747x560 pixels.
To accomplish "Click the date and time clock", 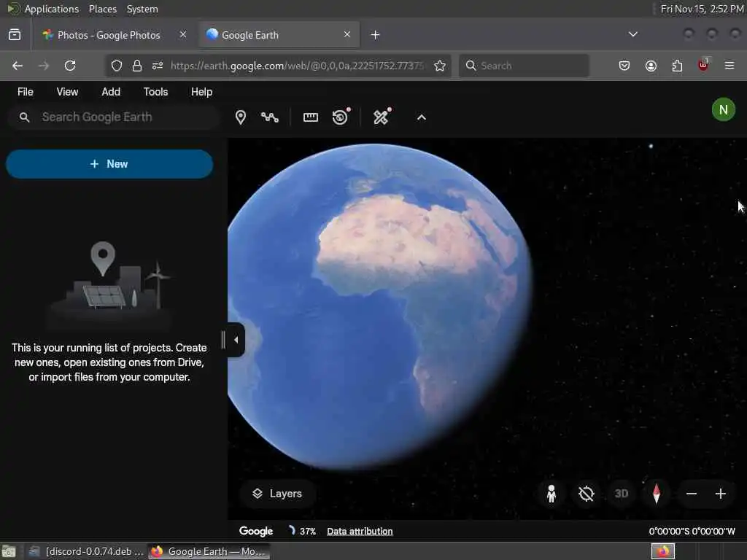I will pyautogui.click(x=702, y=9).
